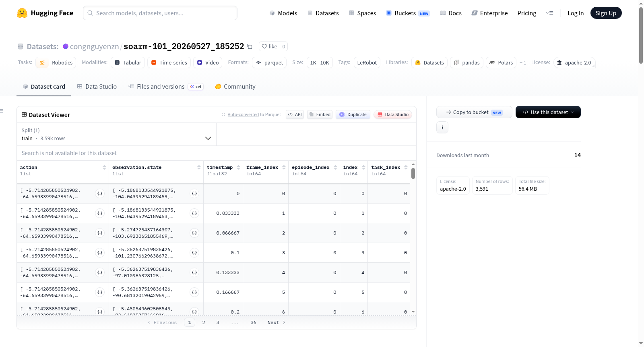Select the Time-series modality tag
Viewport: 644px width, 347px height.
[169, 62]
